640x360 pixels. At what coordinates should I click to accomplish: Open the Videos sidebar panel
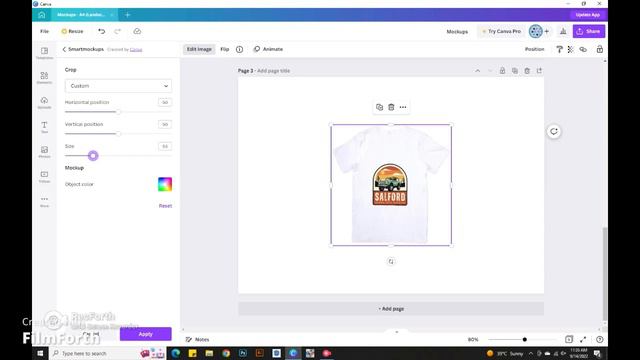point(44,176)
